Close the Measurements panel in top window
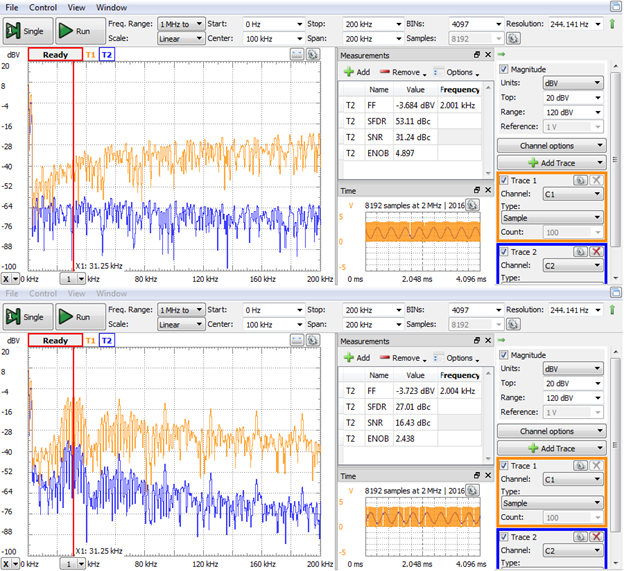Viewport: 624px width, 571px height. (x=488, y=55)
